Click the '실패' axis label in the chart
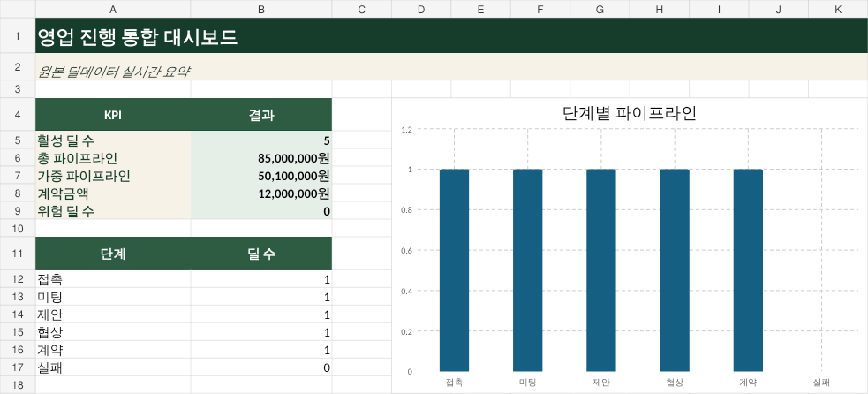The width and height of the screenshot is (868, 394). click(821, 383)
